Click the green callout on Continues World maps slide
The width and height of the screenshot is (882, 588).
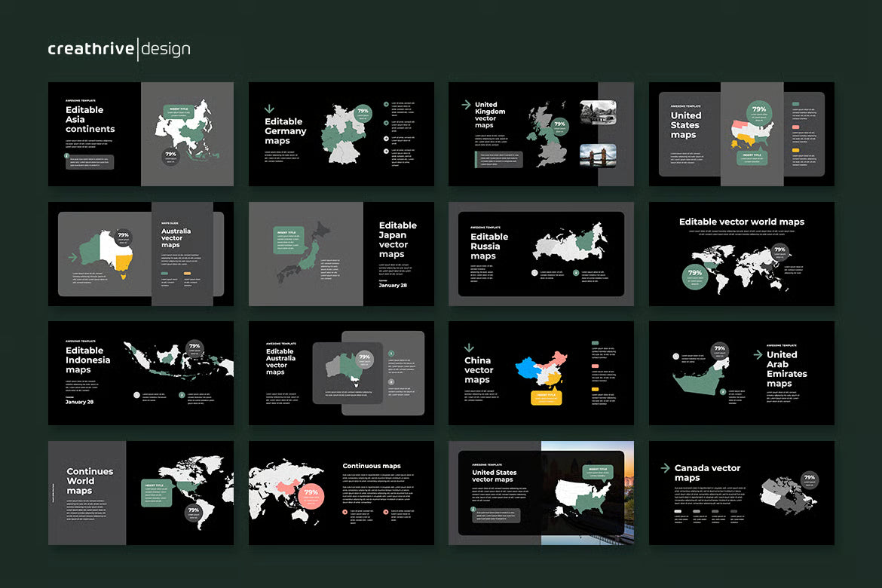156,494
